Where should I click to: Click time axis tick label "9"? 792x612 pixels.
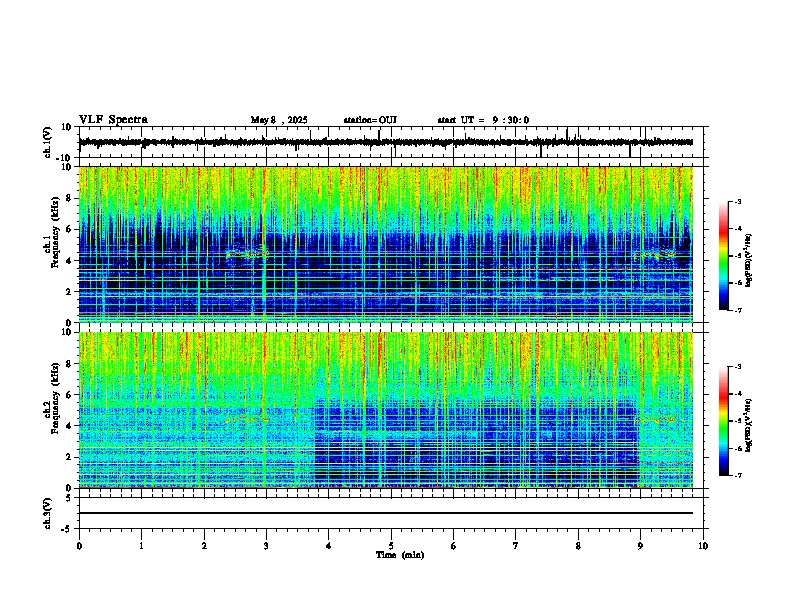coord(640,546)
